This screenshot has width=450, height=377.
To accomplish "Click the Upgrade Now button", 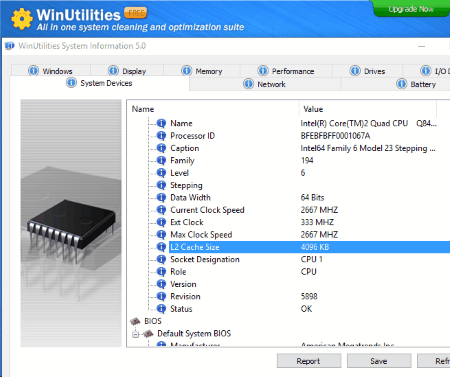I will 411,9.
